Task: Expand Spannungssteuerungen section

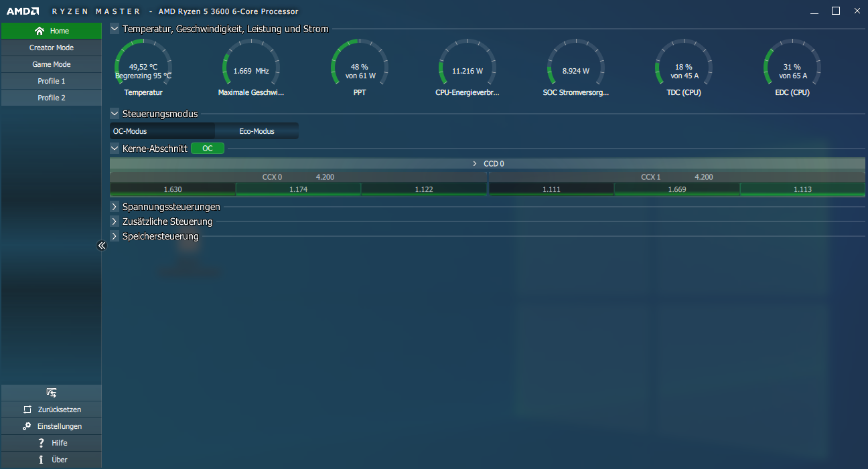Action: 115,207
